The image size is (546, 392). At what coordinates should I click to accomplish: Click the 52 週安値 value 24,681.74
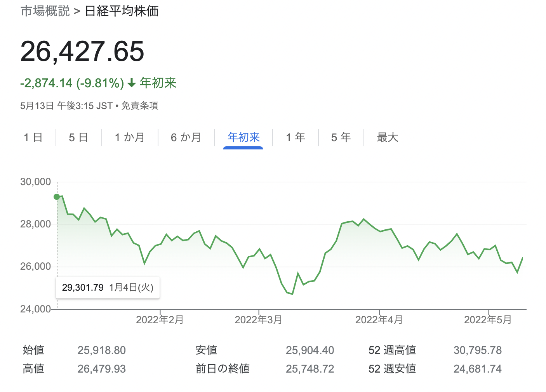[478, 369]
